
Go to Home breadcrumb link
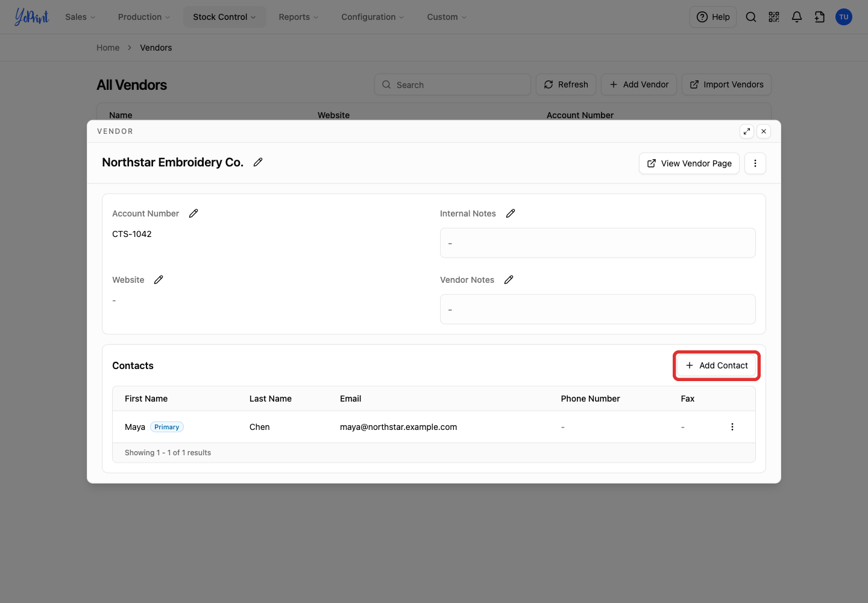coord(108,48)
